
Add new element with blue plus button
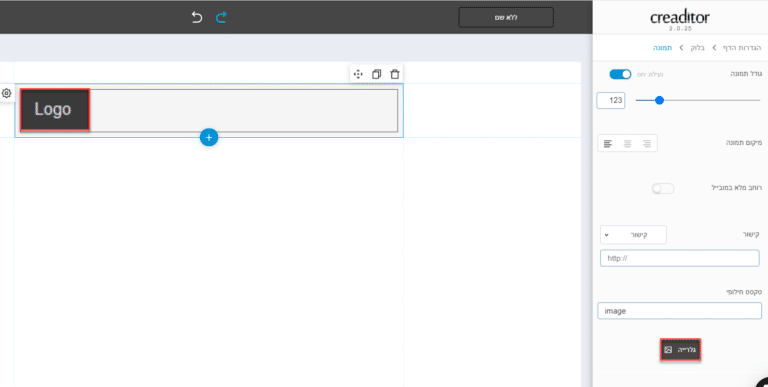click(209, 138)
